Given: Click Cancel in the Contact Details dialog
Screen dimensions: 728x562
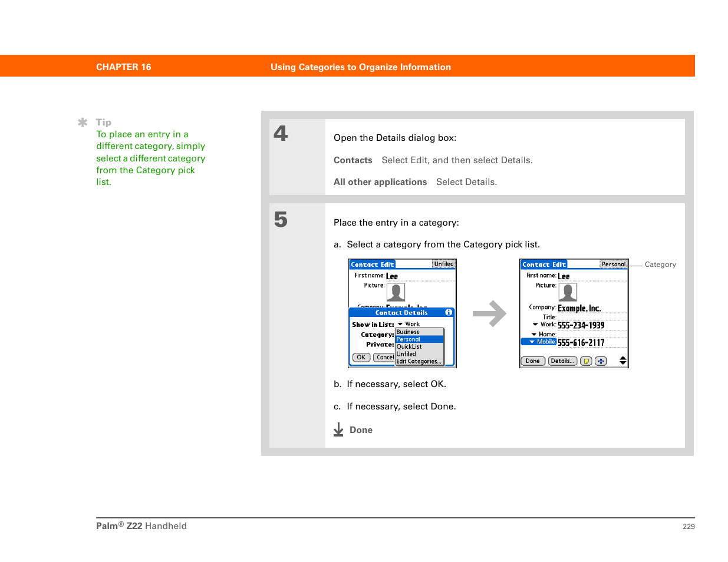Looking at the screenshot, I should pos(384,358).
